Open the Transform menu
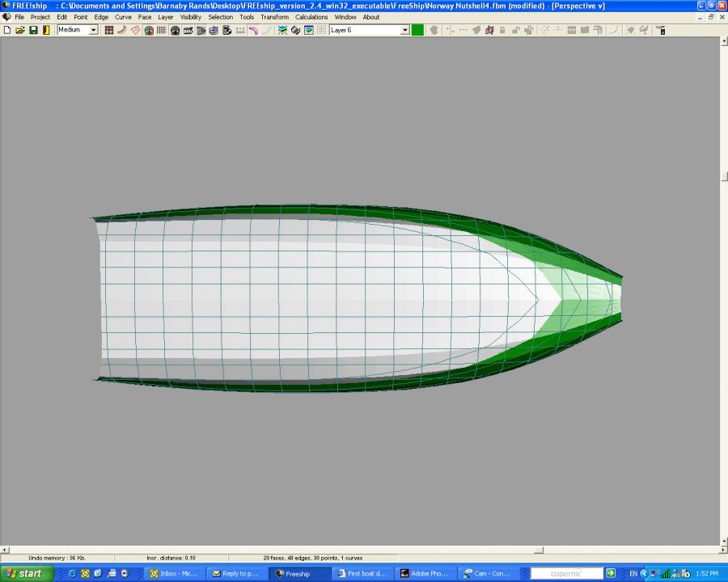 [x=274, y=17]
